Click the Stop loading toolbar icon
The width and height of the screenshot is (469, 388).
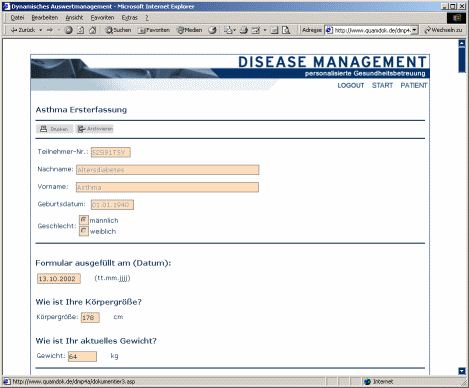[x=68, y=30]
